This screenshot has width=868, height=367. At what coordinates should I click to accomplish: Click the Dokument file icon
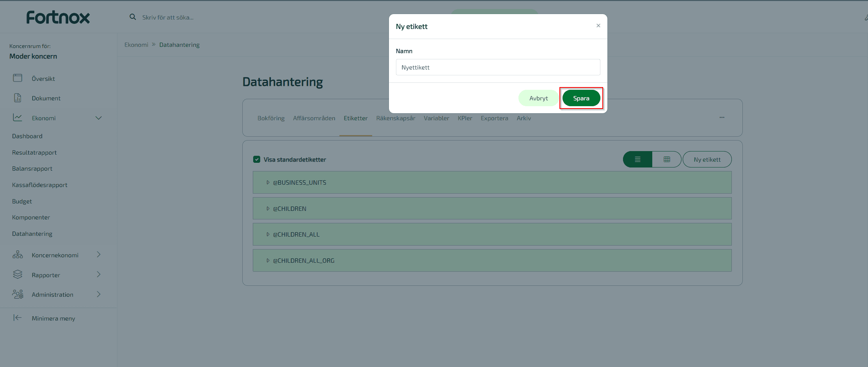[18, 98]
